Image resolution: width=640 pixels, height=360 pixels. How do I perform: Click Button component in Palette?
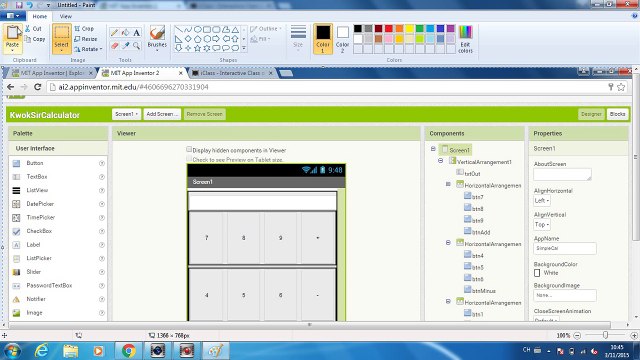point(35,163)
